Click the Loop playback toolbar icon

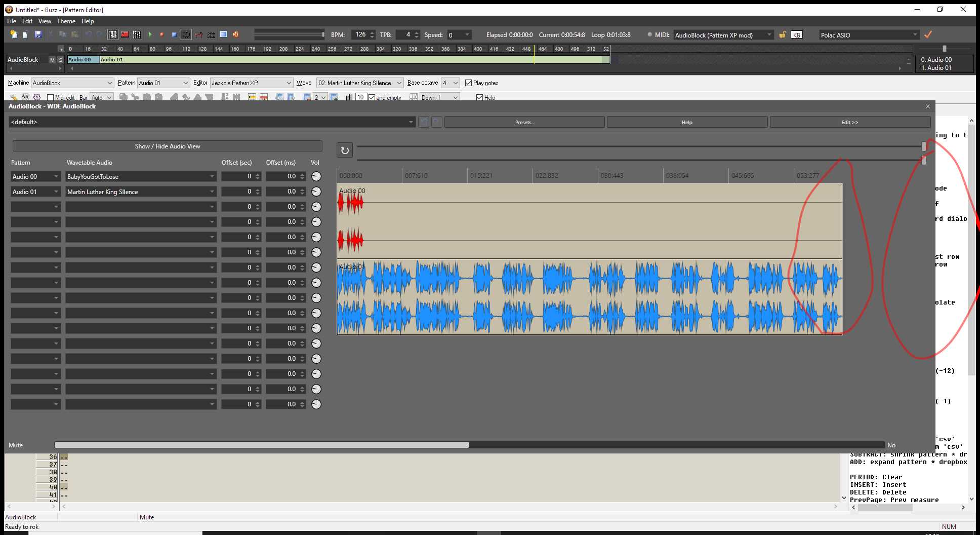pyautogui.click(x=186, y=34)
